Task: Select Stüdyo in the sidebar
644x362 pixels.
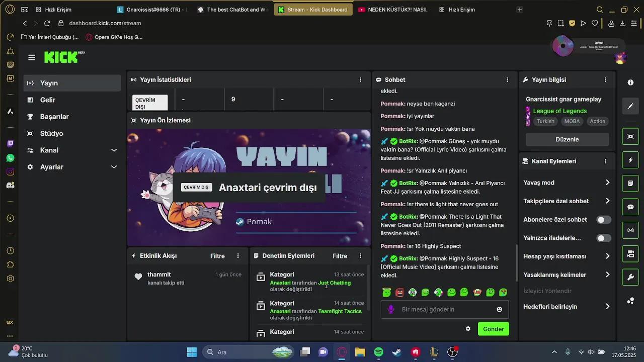Action: (x=72, y=133)
